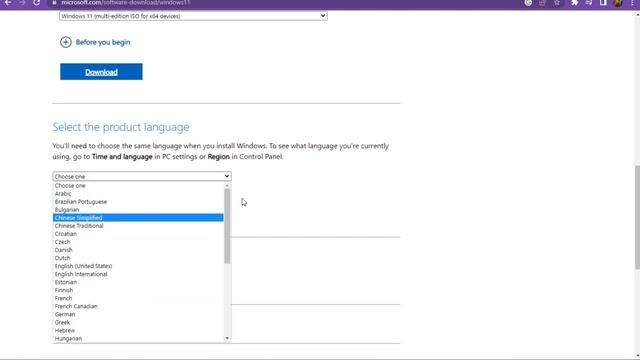640x360 pixels.
Task: Choose the French option (not Canadian)
Action: pyautogui.click(x=138, y=298)
